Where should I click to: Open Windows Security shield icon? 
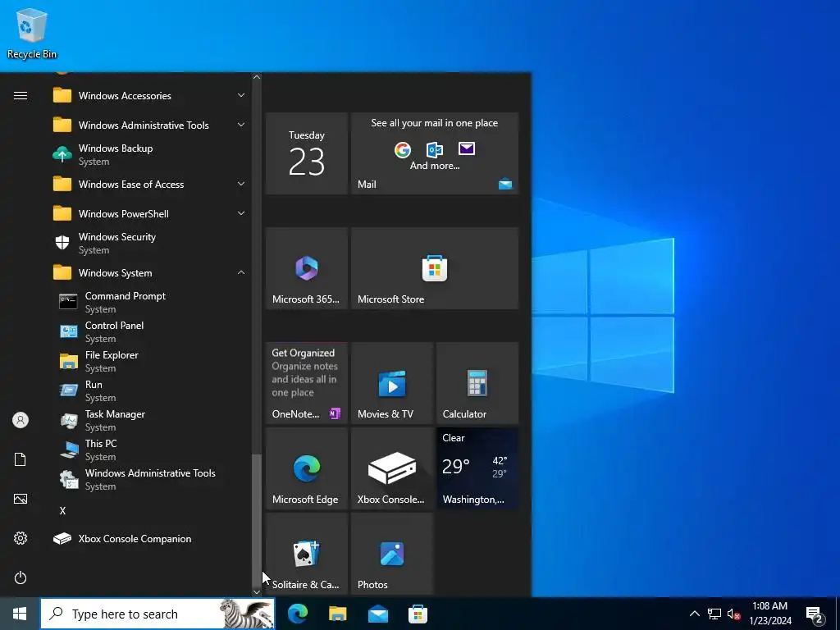click(x=62, y=243)
